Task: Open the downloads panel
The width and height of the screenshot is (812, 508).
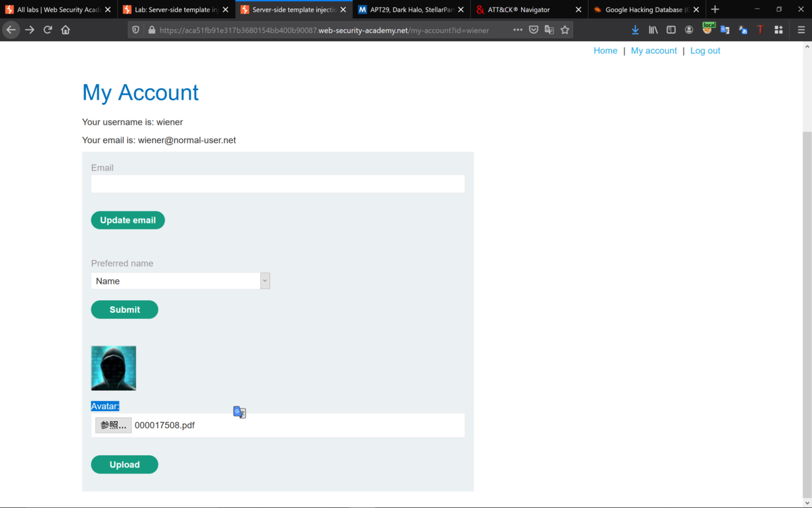Action: point(635,30)
